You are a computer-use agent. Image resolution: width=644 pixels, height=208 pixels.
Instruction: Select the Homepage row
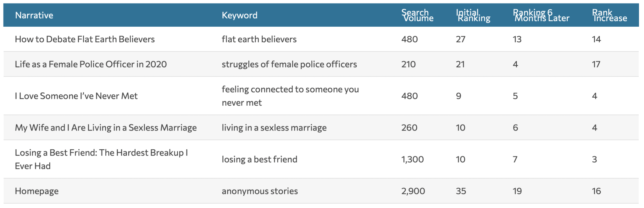click(x=321, y=191)
